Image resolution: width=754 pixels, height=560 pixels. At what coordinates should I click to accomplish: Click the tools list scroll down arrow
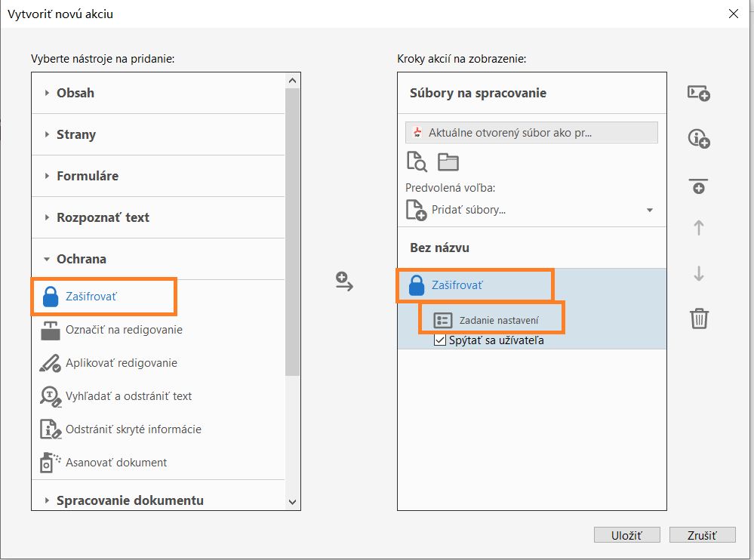(x=293, y=502)
